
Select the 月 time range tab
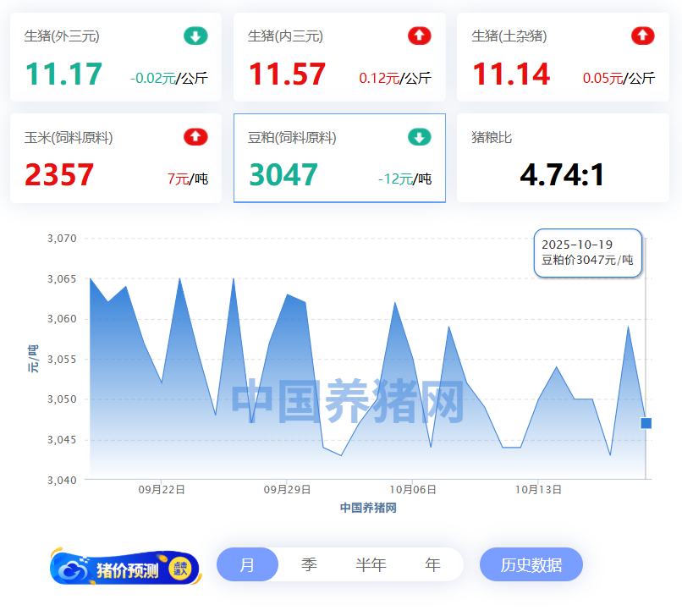point(247,565)
